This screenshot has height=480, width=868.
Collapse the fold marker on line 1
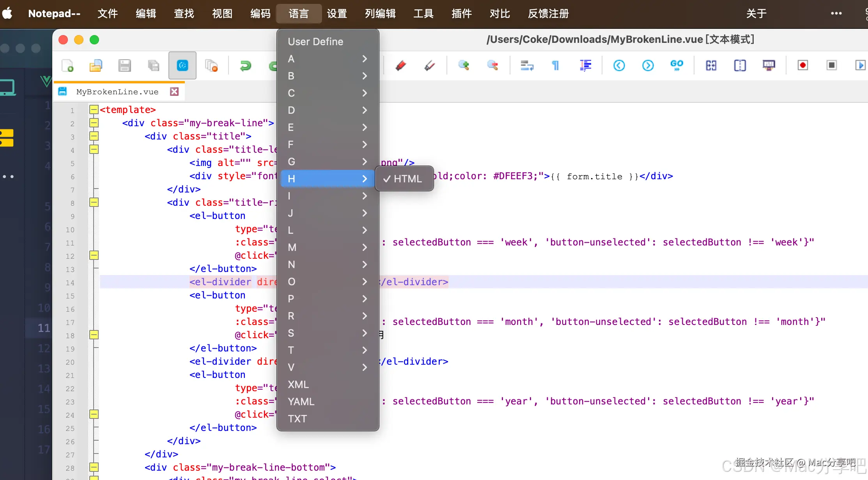(x=94, y=110)
